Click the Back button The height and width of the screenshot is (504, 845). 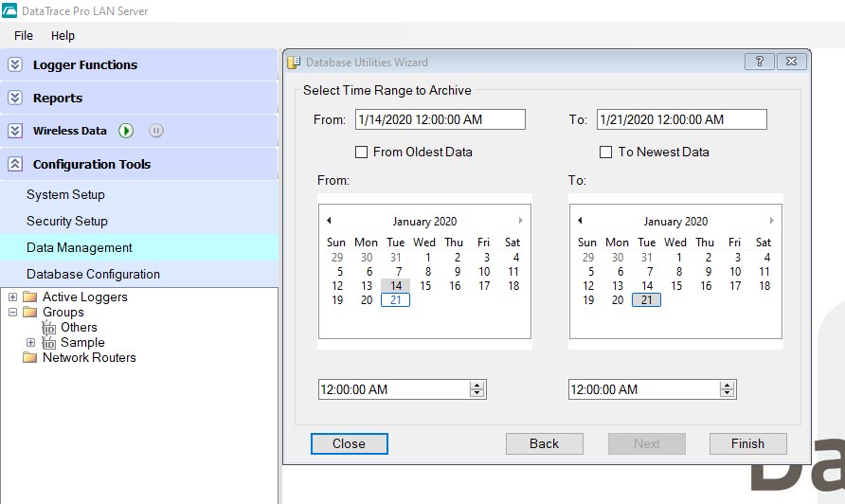pos(545,443)
